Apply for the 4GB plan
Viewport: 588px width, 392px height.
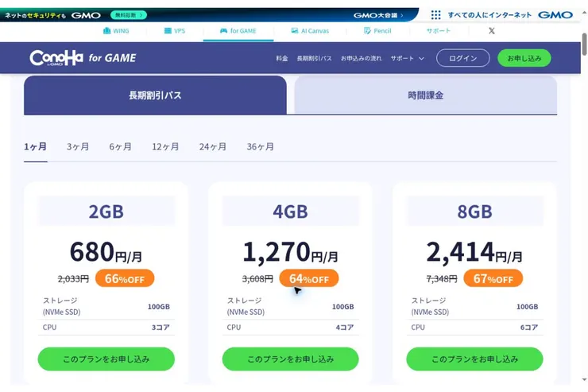290,359
